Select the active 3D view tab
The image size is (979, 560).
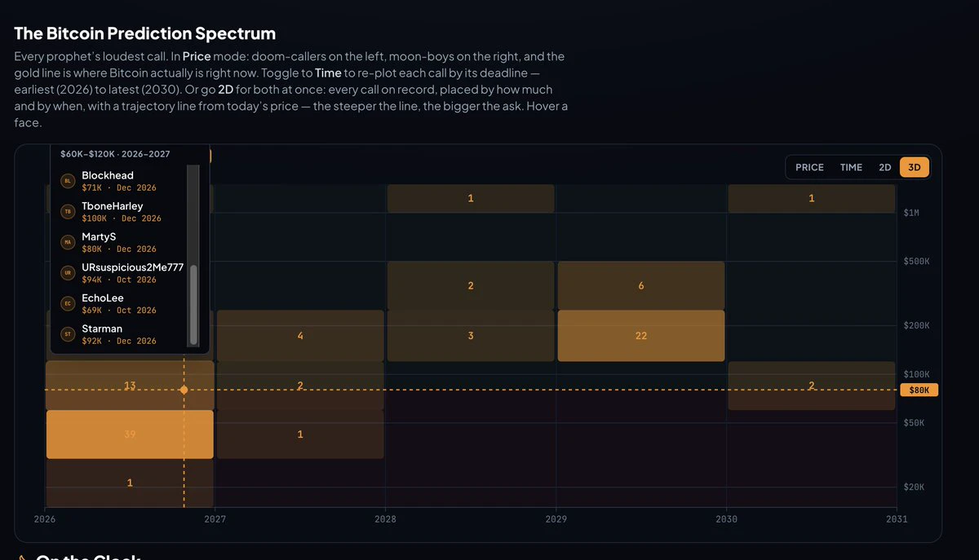point(914,167)
